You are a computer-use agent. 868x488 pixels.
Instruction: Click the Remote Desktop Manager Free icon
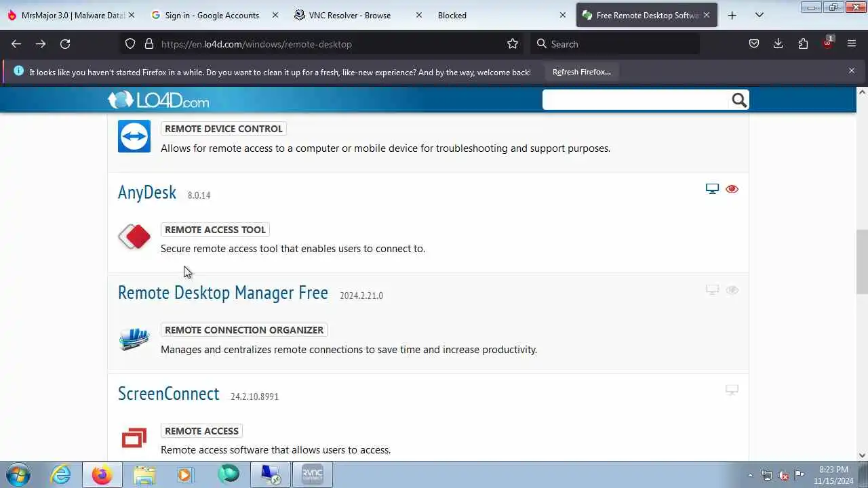(134, 338)
